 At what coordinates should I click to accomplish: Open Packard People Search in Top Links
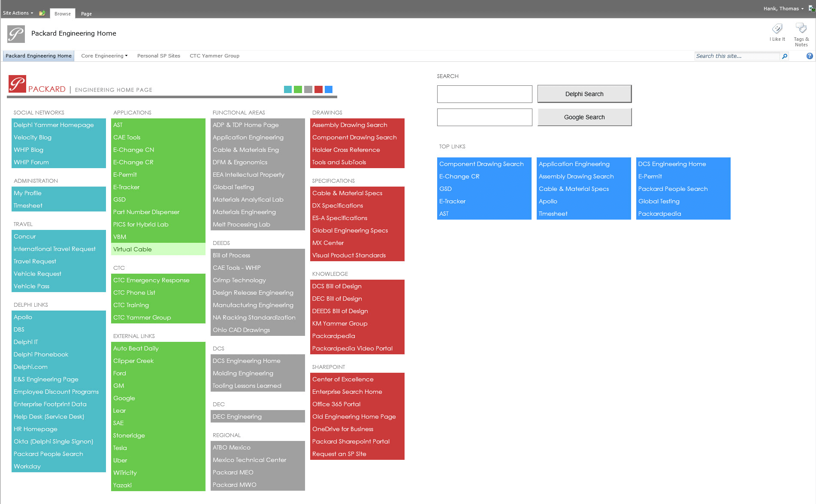673,189
